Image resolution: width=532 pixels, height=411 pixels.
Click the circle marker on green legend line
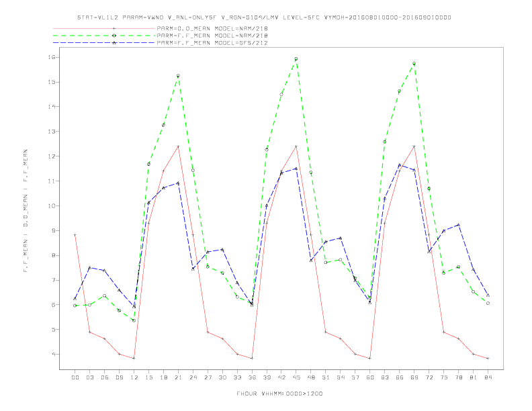pos(114,36)
